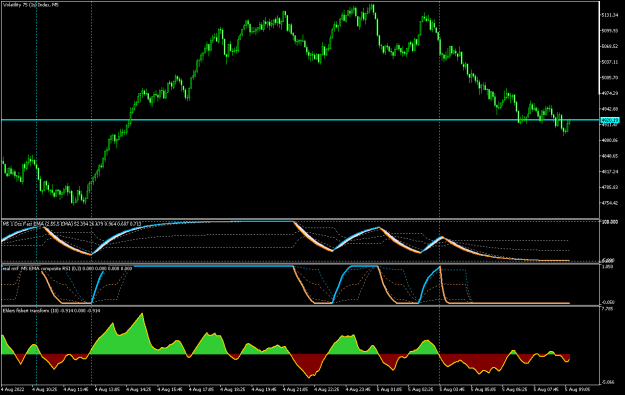This screenshot has height=395, width=625.
Task: Click the composite RSI indicator label
Action: click(67, 269)
